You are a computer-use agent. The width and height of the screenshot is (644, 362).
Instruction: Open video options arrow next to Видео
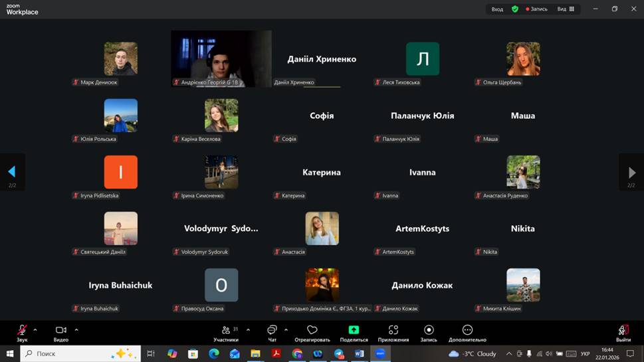(x=76, y=329)
